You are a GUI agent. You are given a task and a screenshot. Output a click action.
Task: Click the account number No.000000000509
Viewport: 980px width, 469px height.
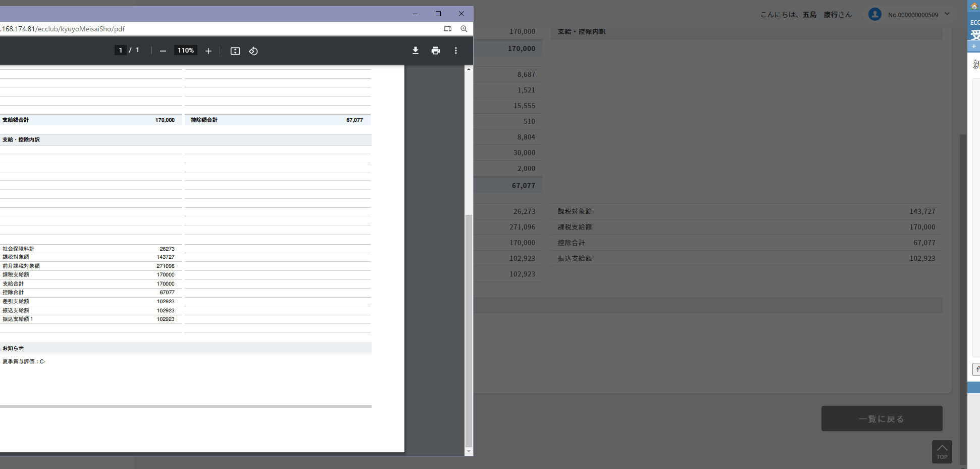pyautogui.click(x=913, y=15)
